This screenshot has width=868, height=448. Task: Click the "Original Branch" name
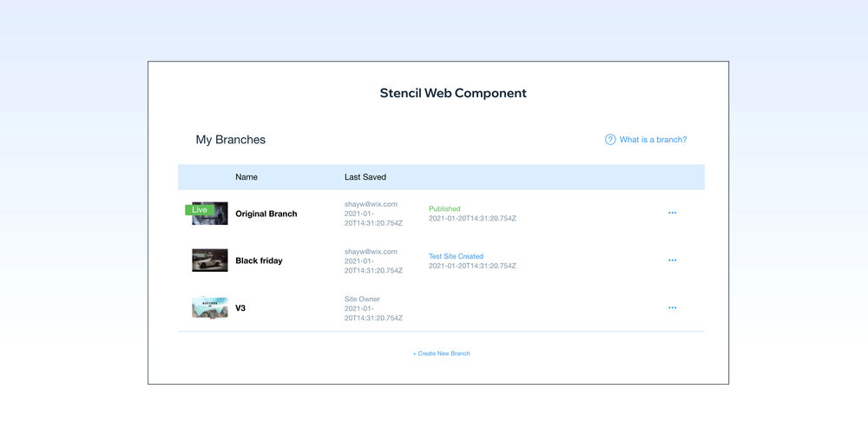tap(266, 214)
